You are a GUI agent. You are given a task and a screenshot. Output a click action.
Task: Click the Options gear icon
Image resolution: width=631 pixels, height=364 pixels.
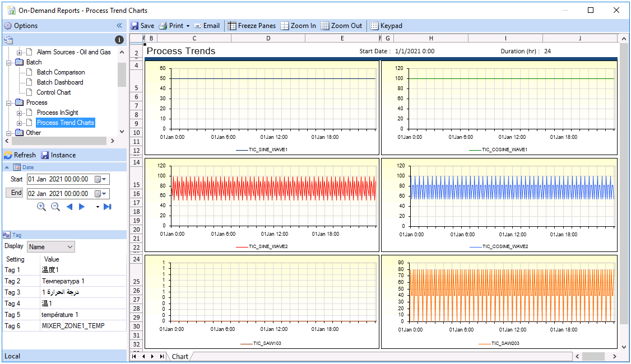pos(8,26)
